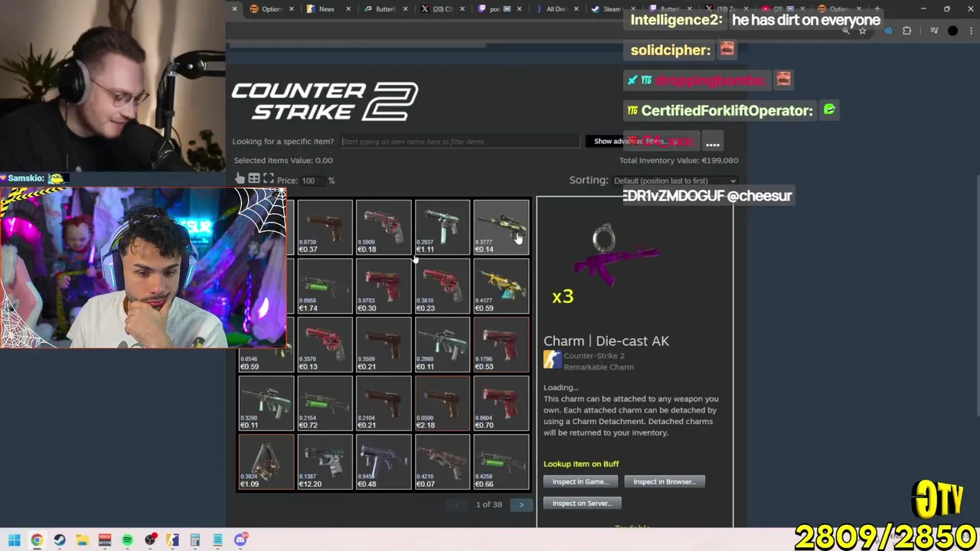Viewport: 980px width, 551px height.
Task: Switch to the grid view icon
Action: (x=253, y=179)
